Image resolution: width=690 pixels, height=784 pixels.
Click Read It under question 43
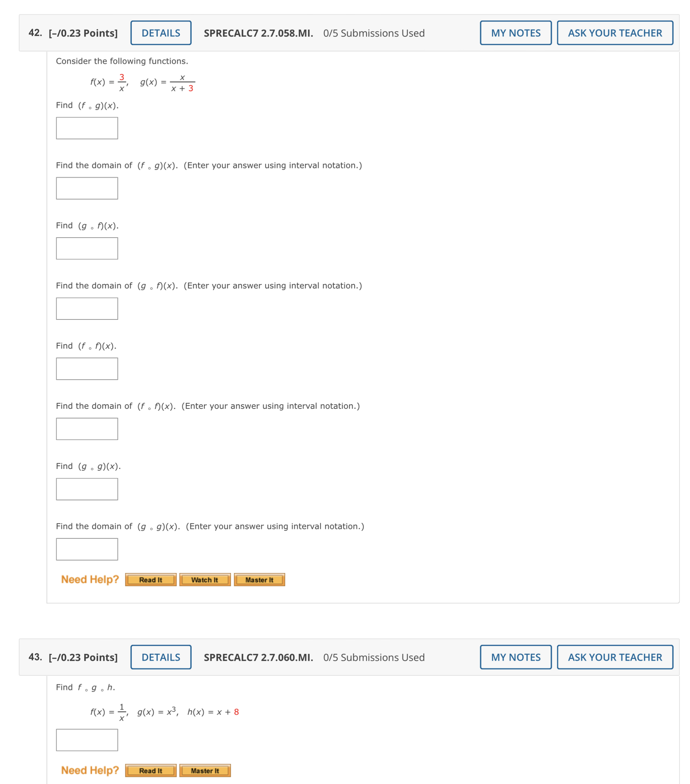coord(150,771)
